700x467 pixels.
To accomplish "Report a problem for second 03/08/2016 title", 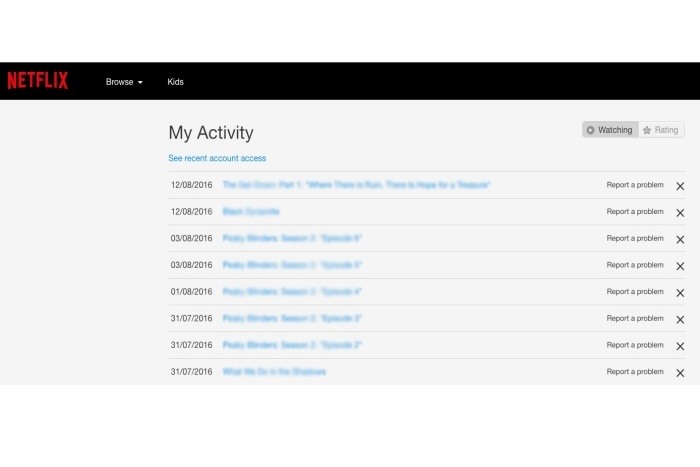I will (635, 265).
